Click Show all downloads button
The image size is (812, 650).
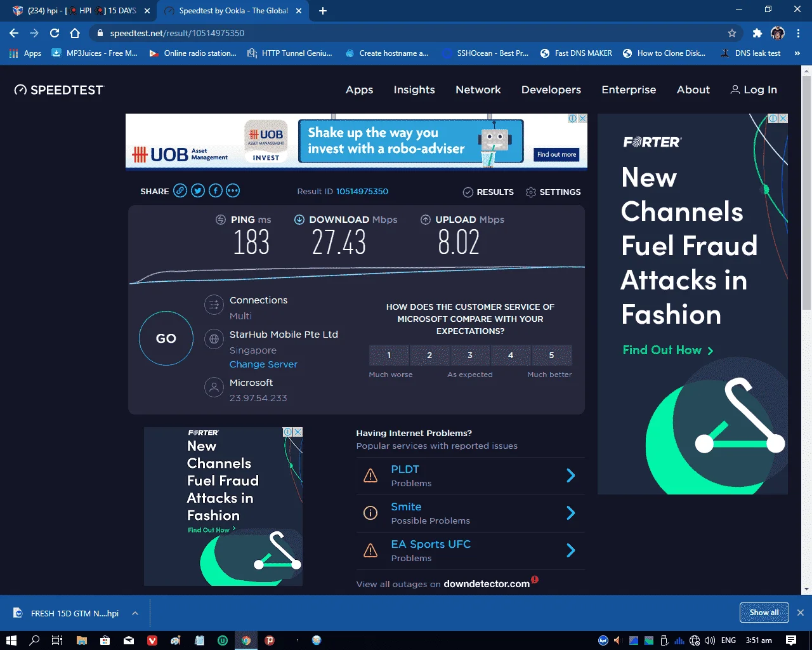point(764,613)
